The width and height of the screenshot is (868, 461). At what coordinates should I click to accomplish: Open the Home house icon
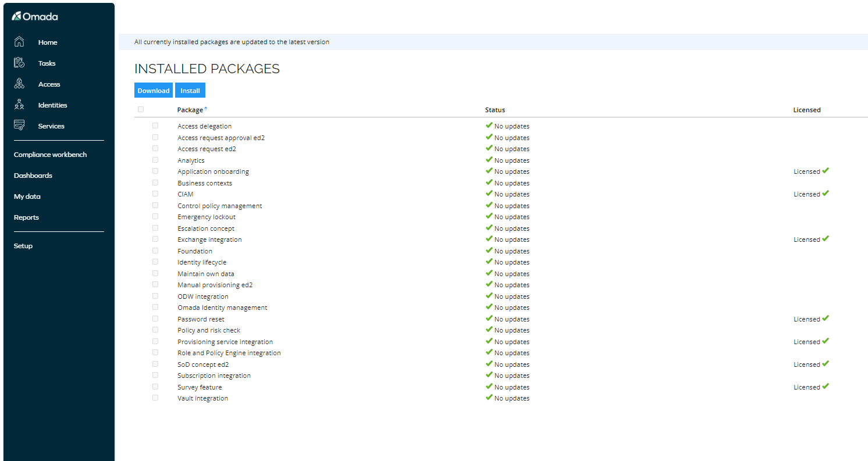19,42
